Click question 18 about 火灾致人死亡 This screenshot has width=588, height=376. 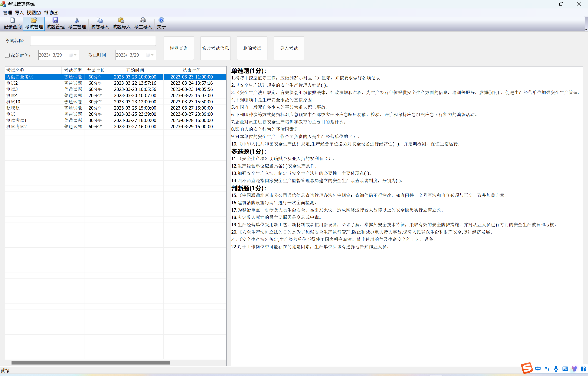(277, 217)
